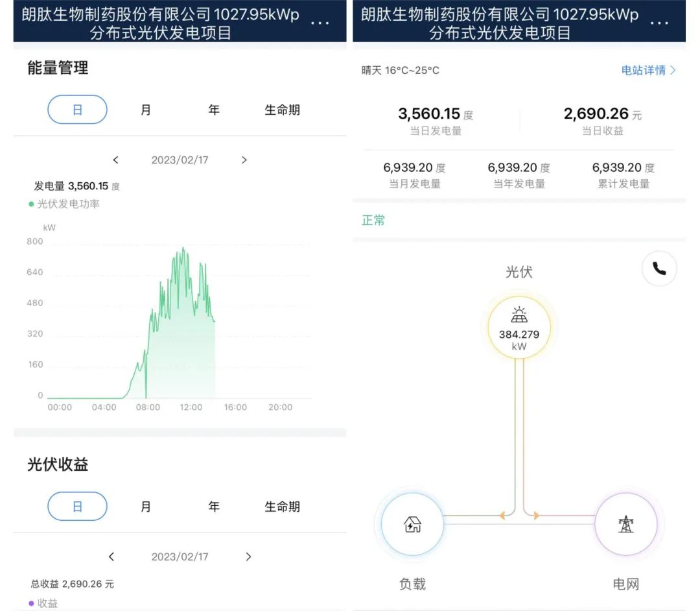Go to next day in 光伏收益 date picker
The image size is (700, 611).
pos(248,557)
